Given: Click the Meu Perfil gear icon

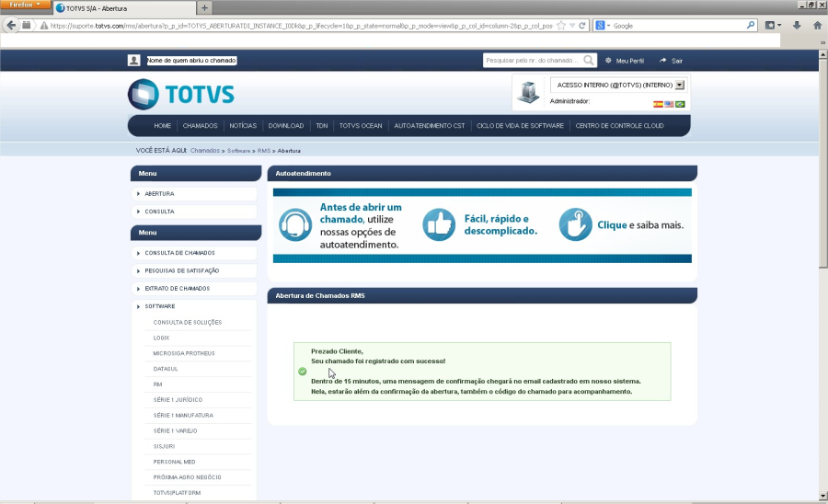Looking at the screenshot, I should pos(608,61).
